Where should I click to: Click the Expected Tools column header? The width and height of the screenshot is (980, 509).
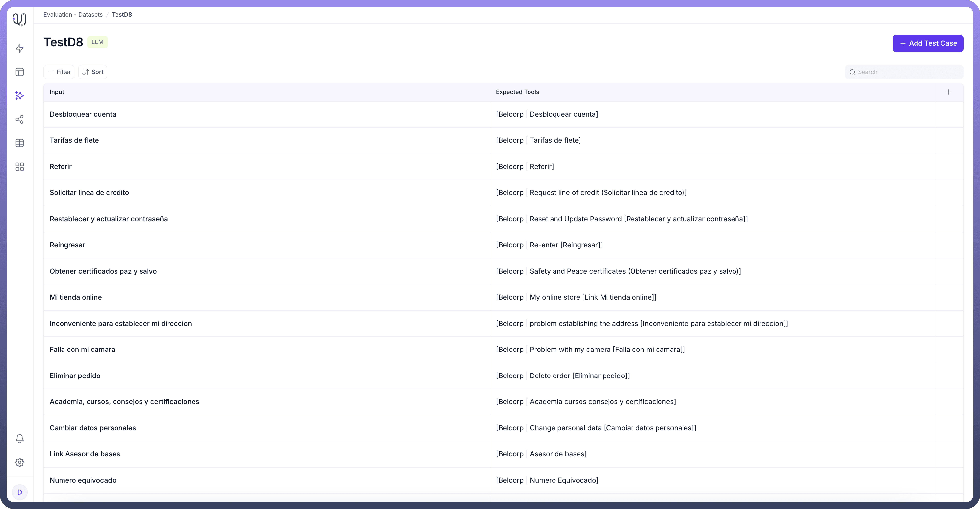(517, 92)
